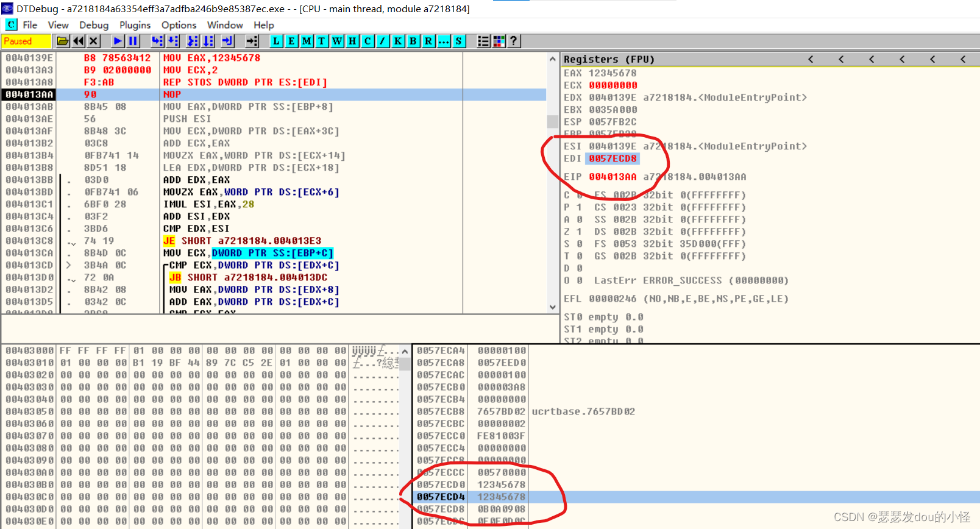
Task: Open Breakpoints window with B button
Action: 413,41
